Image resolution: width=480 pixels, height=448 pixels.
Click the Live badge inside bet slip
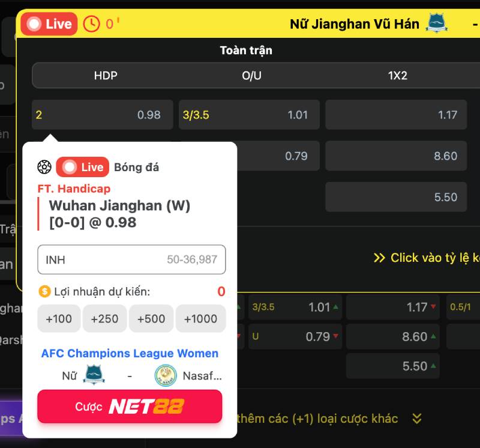83,167
